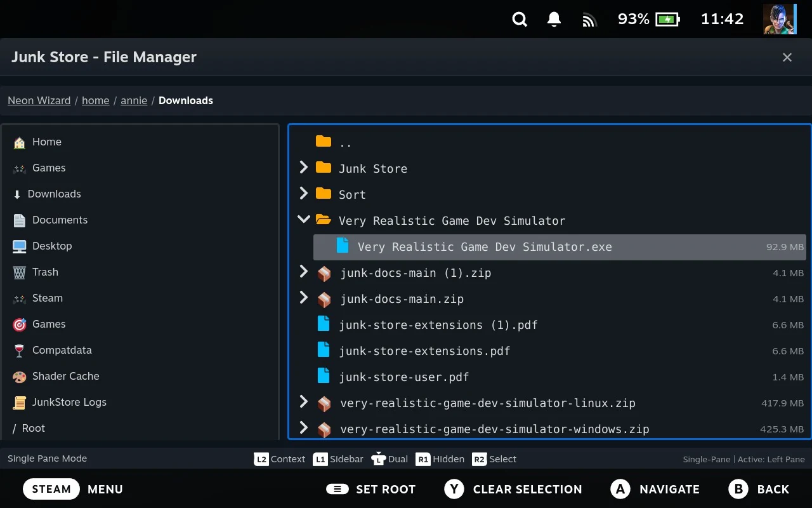812x508 pixels.
Task: Expand junk-docs-main.zip chevron
Action: [x=303, y=297]
